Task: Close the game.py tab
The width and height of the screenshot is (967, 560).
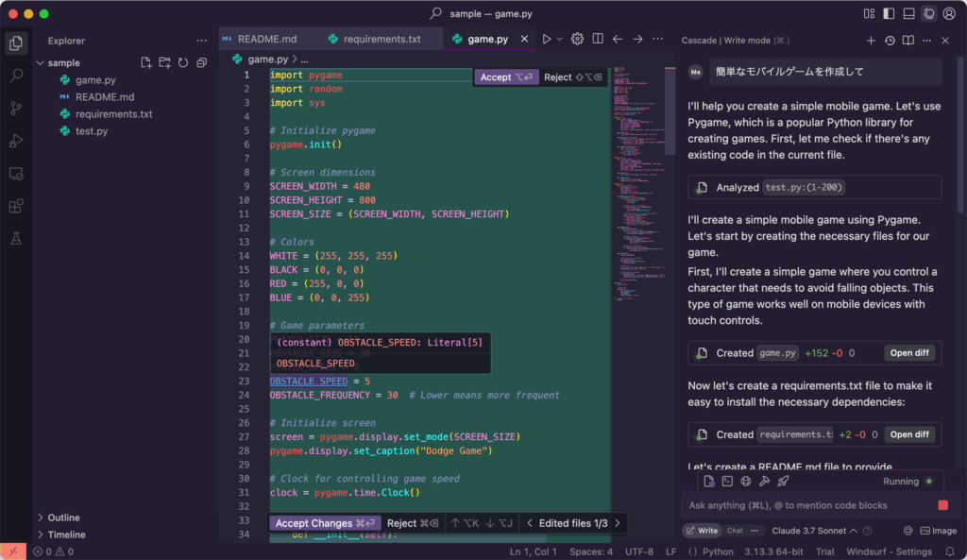Action: tap(524, 39)
